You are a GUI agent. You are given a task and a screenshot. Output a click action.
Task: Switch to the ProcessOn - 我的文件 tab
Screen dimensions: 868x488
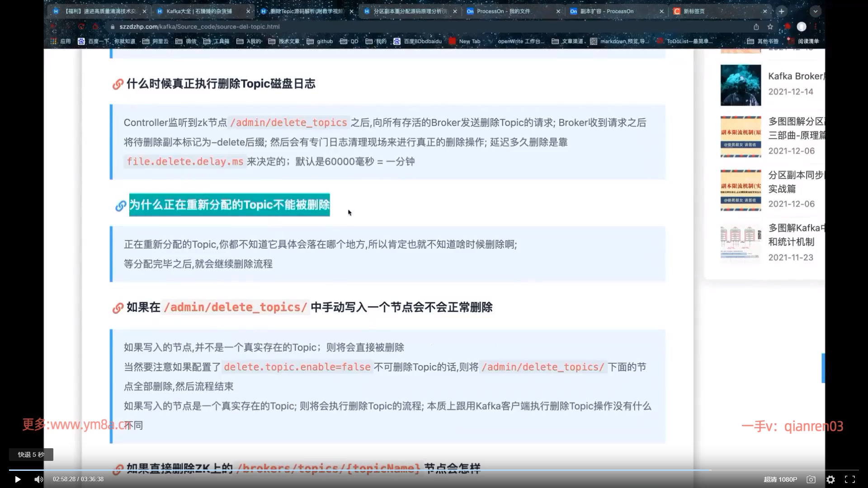coord(503,11)
